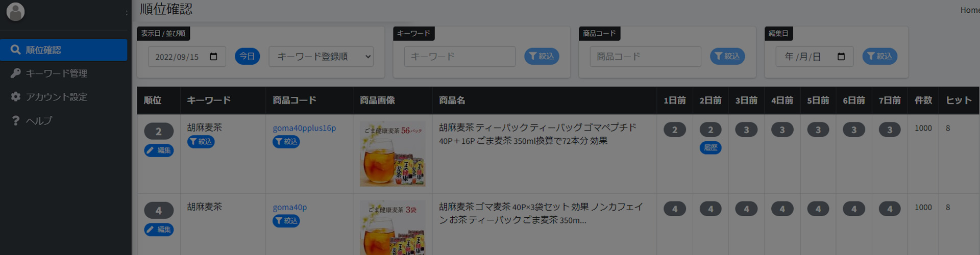The image size is (980, 255).
Task: Open the calendar picker for 編集日
Action: coord(841,57)
